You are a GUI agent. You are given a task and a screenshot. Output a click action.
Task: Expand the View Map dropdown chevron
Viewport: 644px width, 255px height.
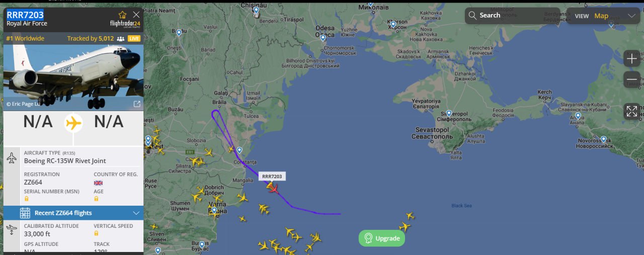click(632, 16)
